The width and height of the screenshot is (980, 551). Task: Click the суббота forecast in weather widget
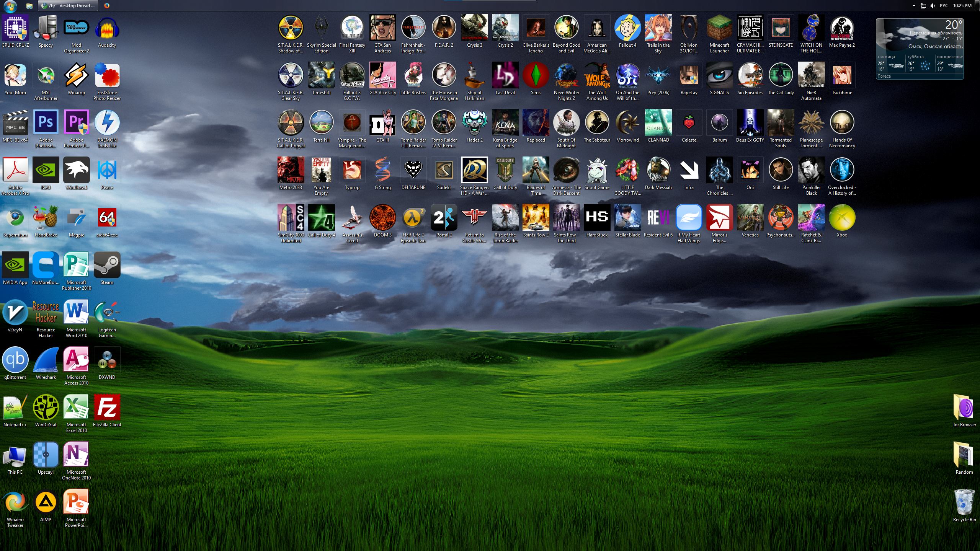(920, 63)
